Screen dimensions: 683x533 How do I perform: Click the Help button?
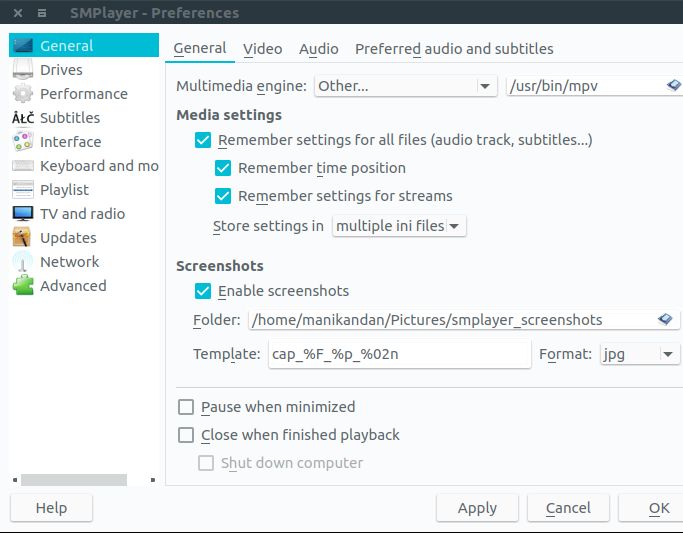(x=51, y=508)
